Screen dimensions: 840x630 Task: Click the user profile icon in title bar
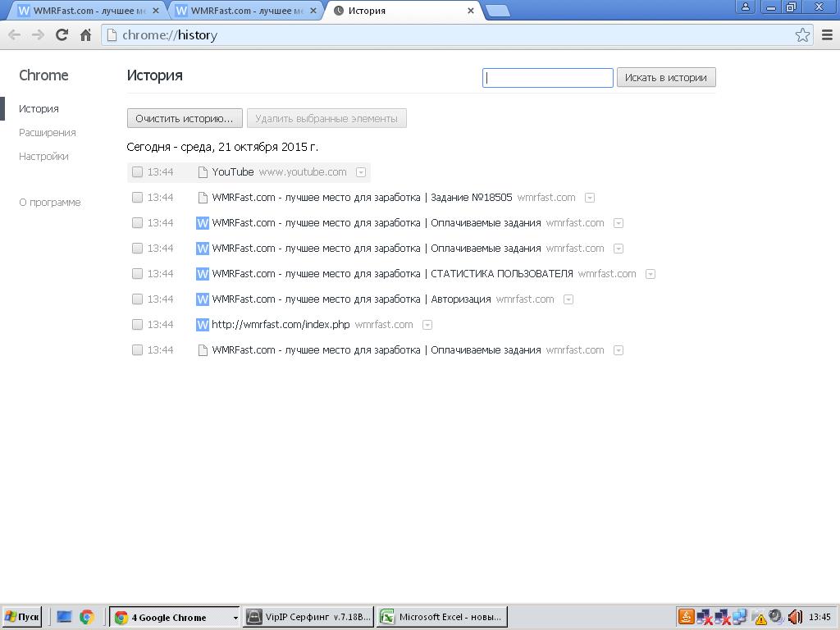pos(745,7)
